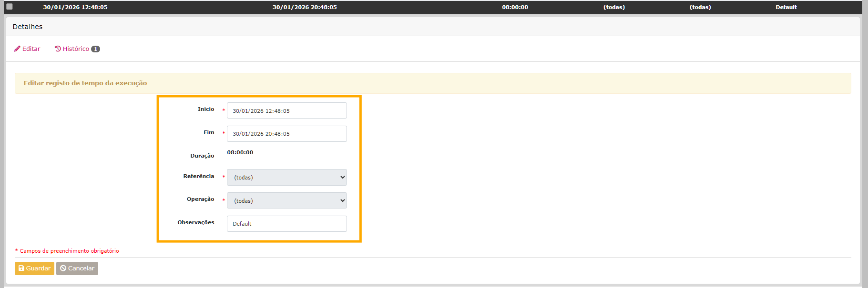Image resolution: width=868 pixels, height=288 pixels.
Task: Select the row's start time 12:48:05 cell
Action: (x=75, y=7)
